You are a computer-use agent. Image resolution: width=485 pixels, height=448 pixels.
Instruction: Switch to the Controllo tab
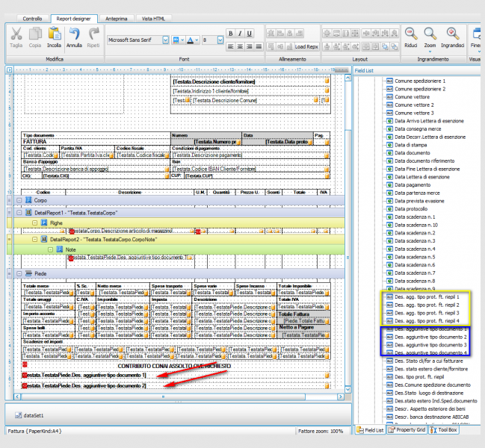32,19
